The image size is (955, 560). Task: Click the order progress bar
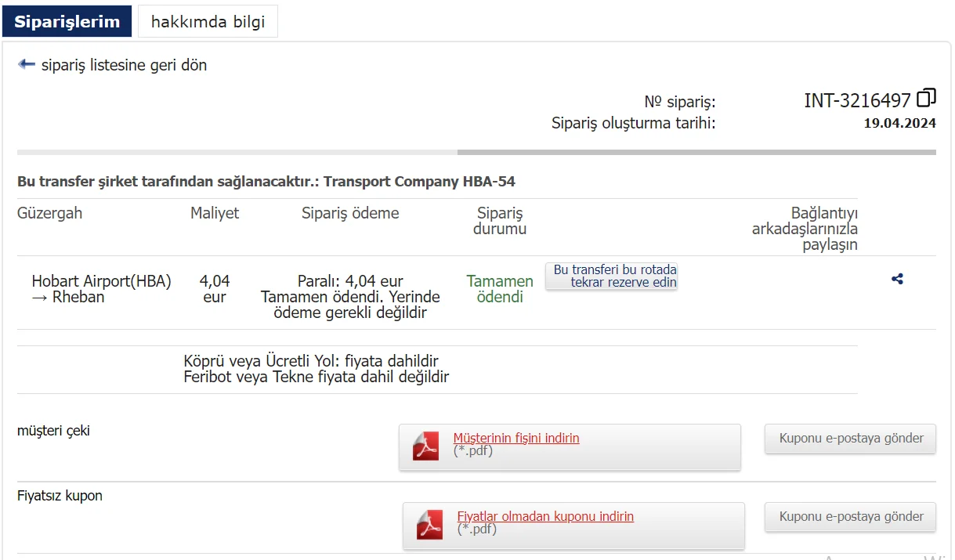click(476, 152)
